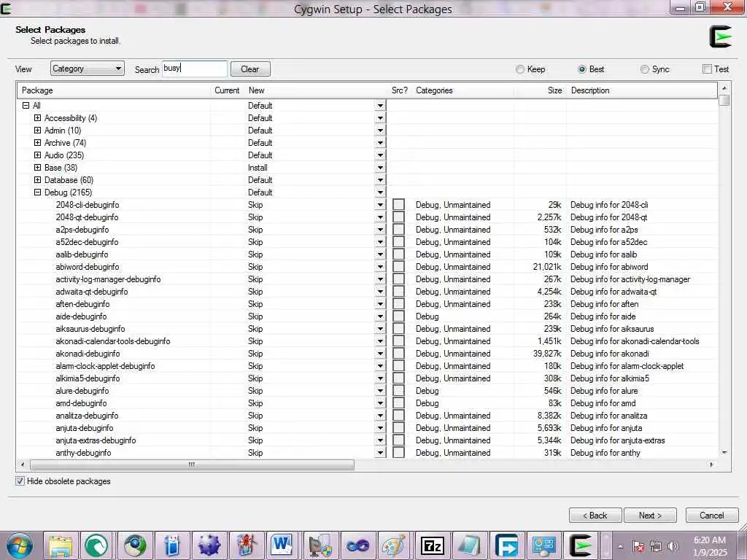Tick source checkbox for anthy-debuginfo
Image resolution: width=747 pixels, height=560 pixels.
click(399, 452)
